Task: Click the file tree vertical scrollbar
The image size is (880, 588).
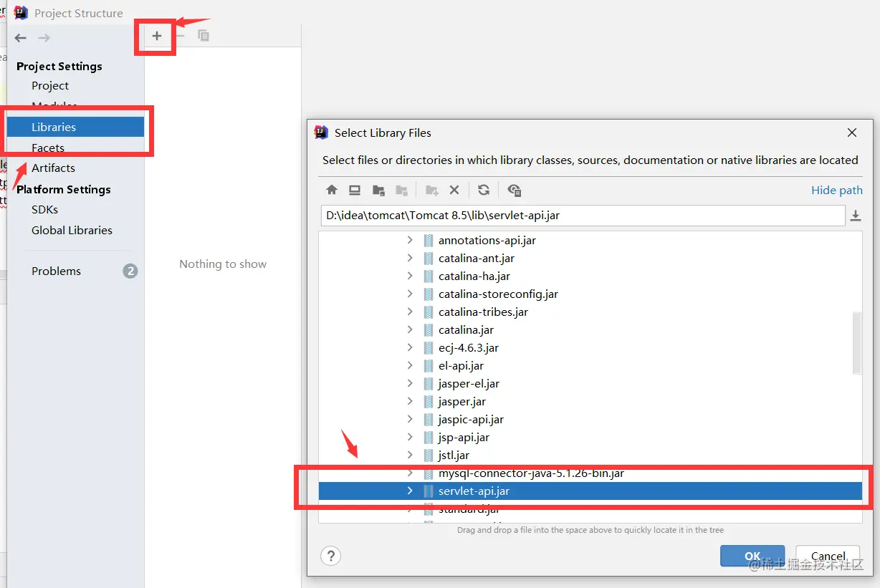Action: coord(857,342)
